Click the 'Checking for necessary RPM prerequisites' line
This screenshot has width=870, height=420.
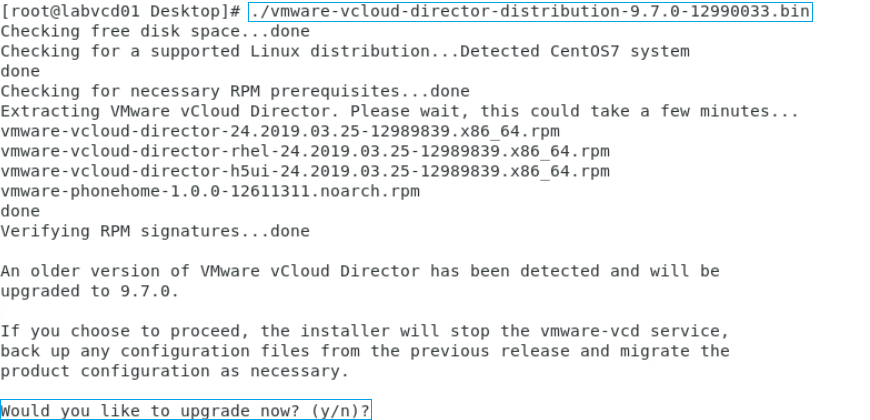click(x=235, y=91)
